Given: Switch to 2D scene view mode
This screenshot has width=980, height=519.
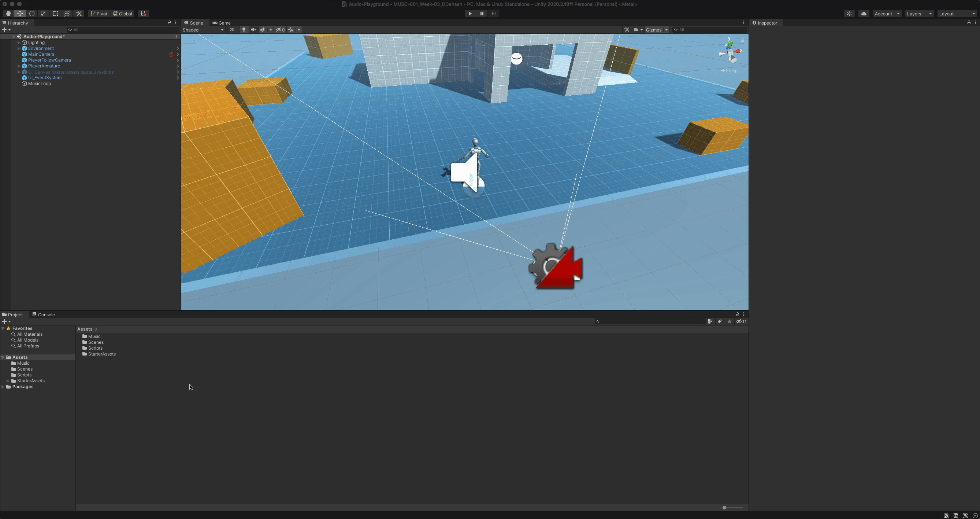Looking at the screenshot, I should [x=232, y=30].
